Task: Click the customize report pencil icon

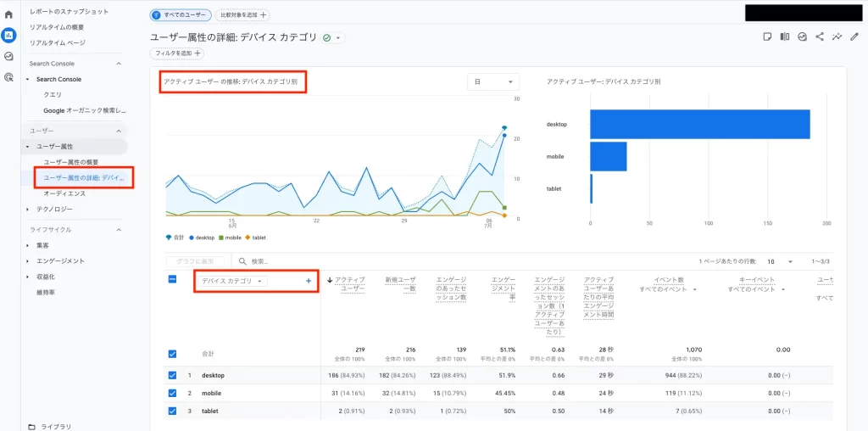Action: [854, 37]
